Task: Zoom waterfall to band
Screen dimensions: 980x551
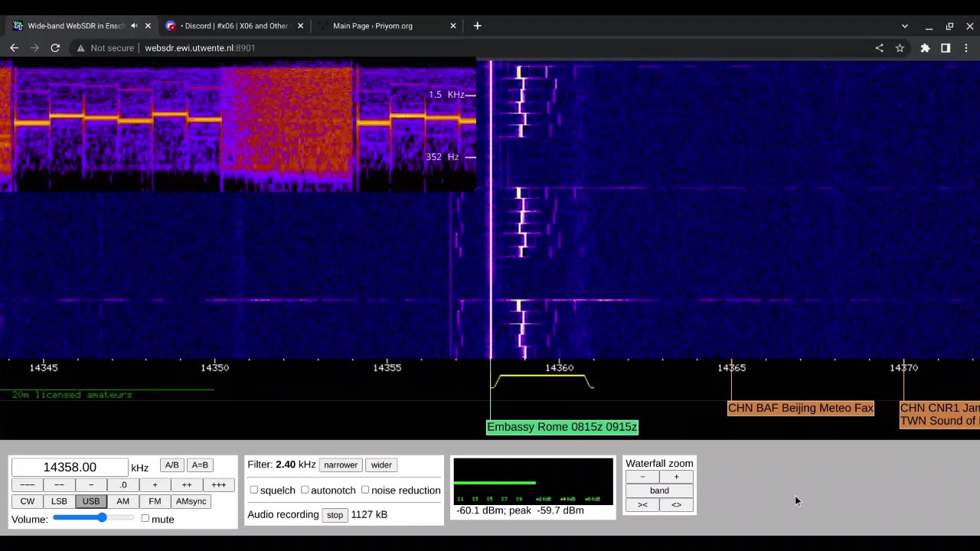Action: (x=659, y=491)
